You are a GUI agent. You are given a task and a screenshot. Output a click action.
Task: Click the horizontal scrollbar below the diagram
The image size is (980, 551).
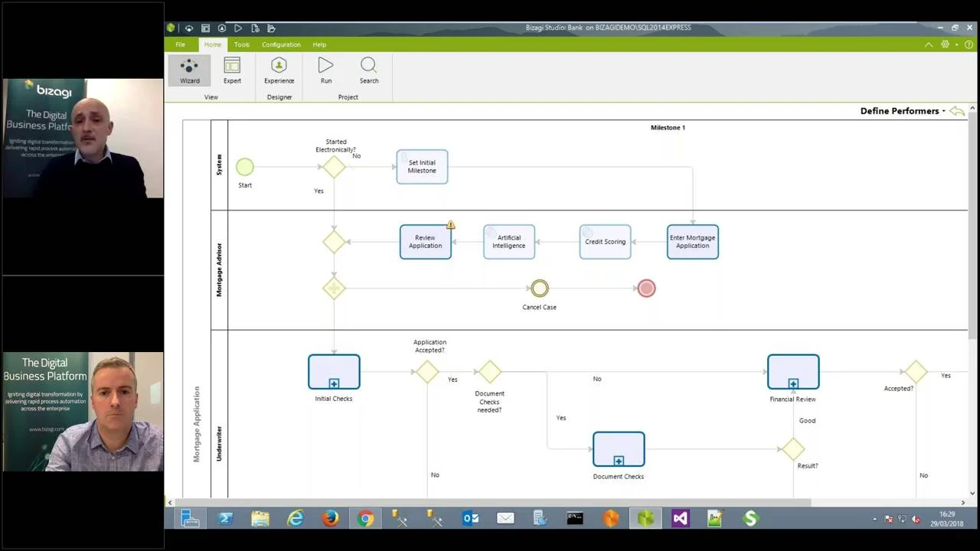coord(490,503)
